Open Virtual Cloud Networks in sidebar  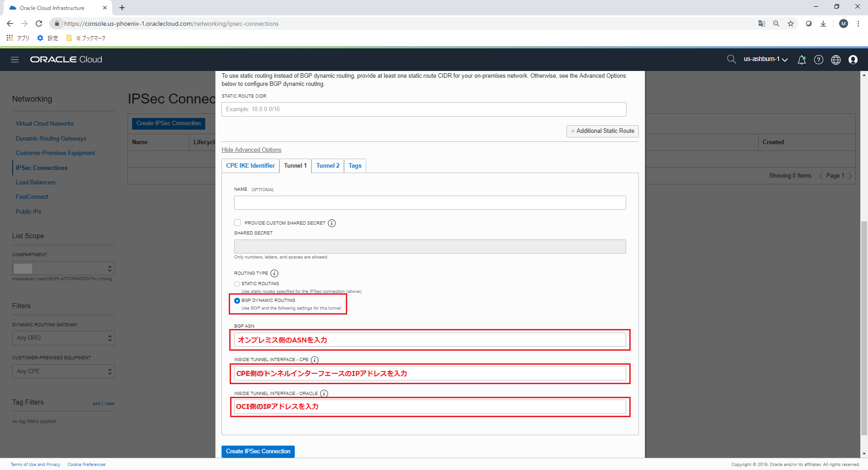click(45, 124)
